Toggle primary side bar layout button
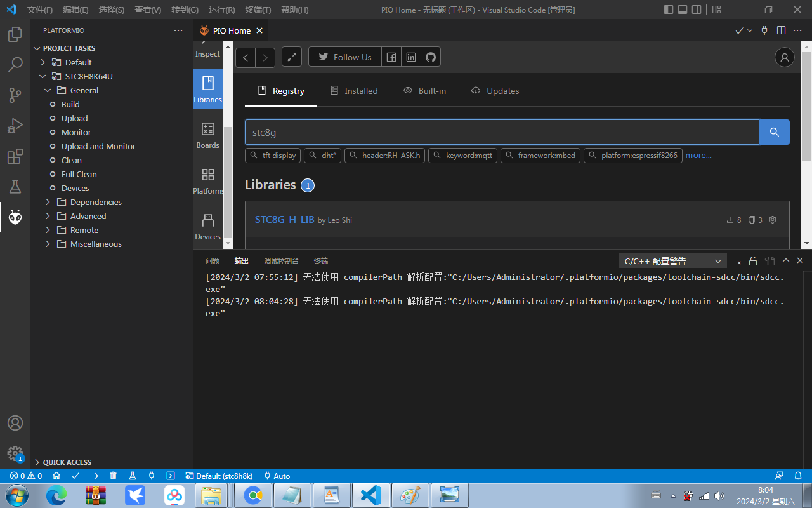The height and width of the screenshot is (508, 812). point(669,10)
